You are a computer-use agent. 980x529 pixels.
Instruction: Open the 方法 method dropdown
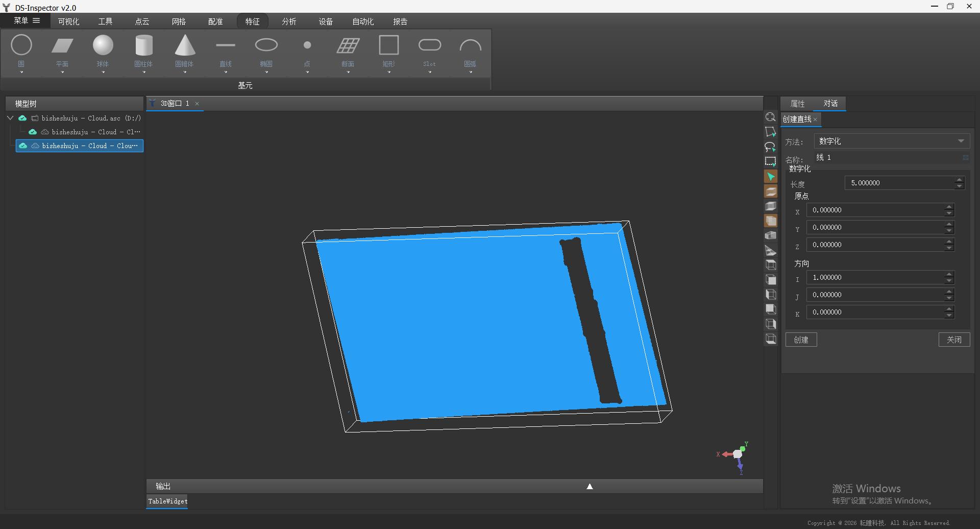(892, 141)
